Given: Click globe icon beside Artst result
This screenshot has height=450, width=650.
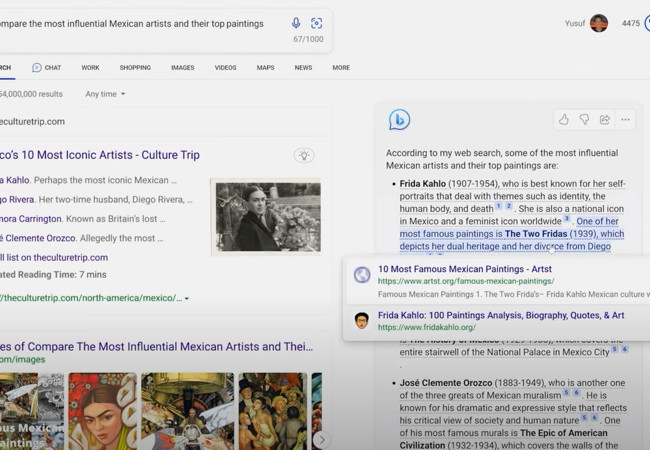Looking at the screenshot, I should tap(362, 275).
